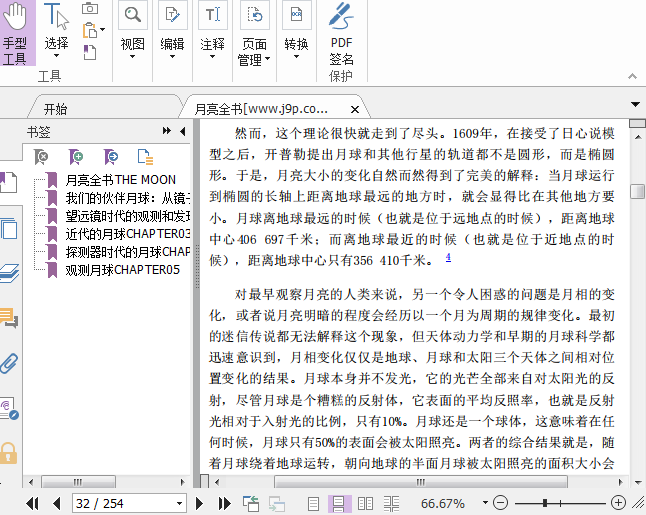Open the paste dropdown arrow
This screenshot has width=646, height=515.
pos(103,29)
